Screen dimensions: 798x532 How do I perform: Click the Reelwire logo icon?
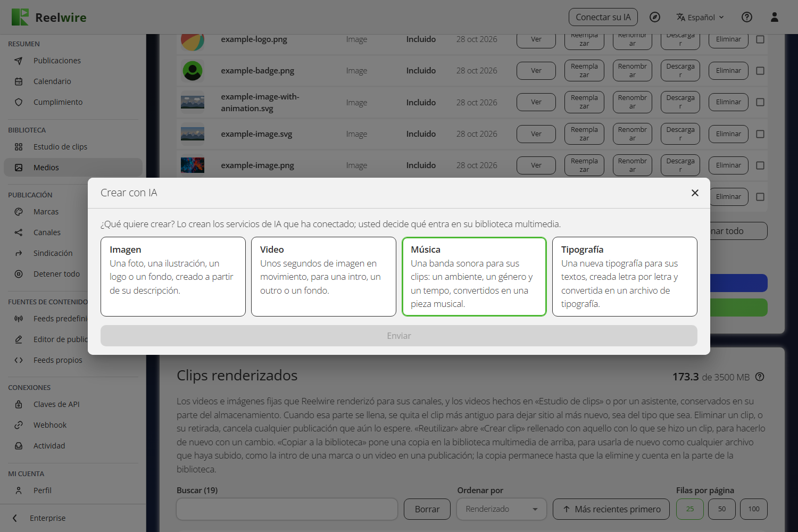pyautogui.click(x=20, y=17)
